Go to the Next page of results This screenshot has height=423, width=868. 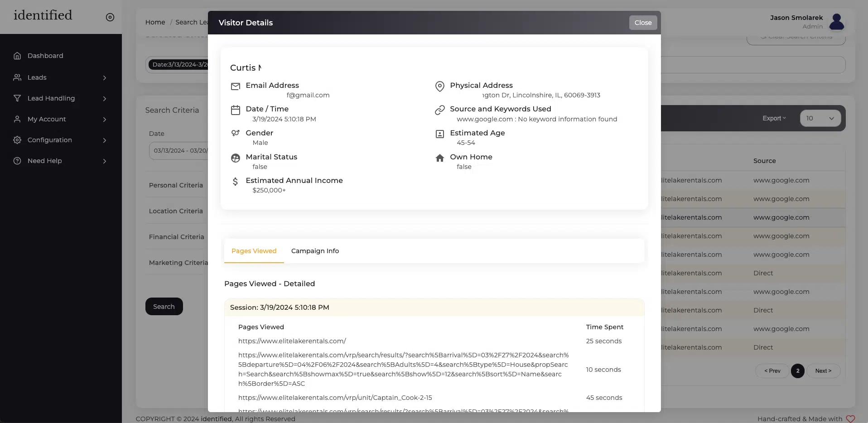[823, 371]
